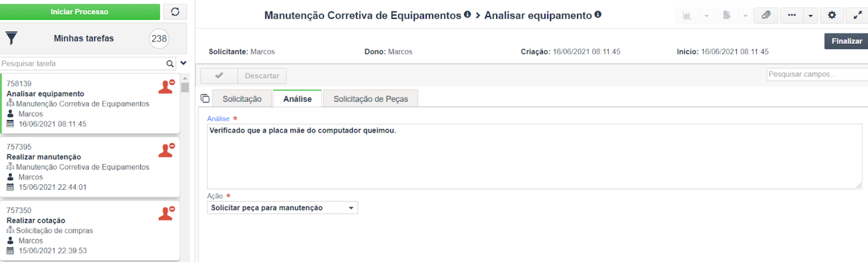This screenshot has height=262, width=868.
Task: Open the Ação dropdown
Action: (282, 208)
